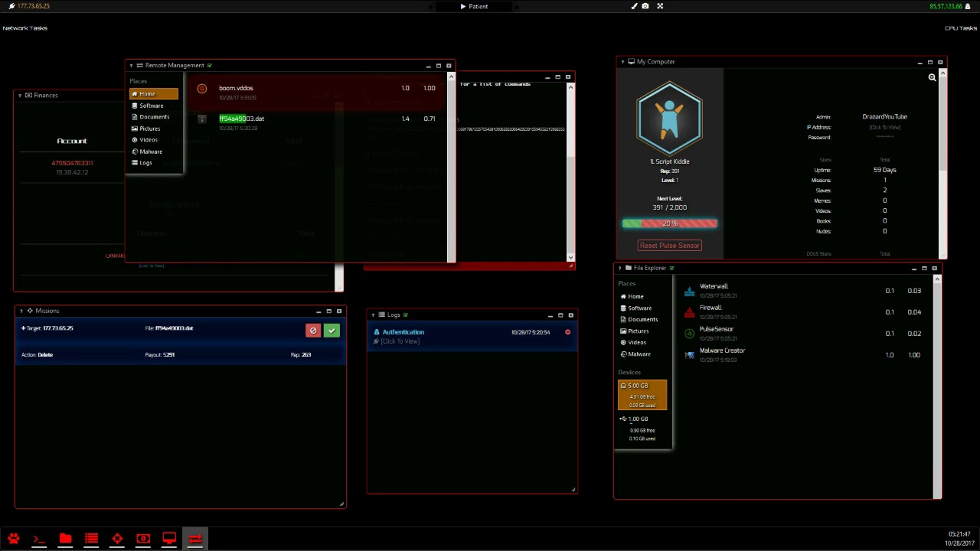
Task: Open Videos folder in Remote Management
Action: (145, 140)
